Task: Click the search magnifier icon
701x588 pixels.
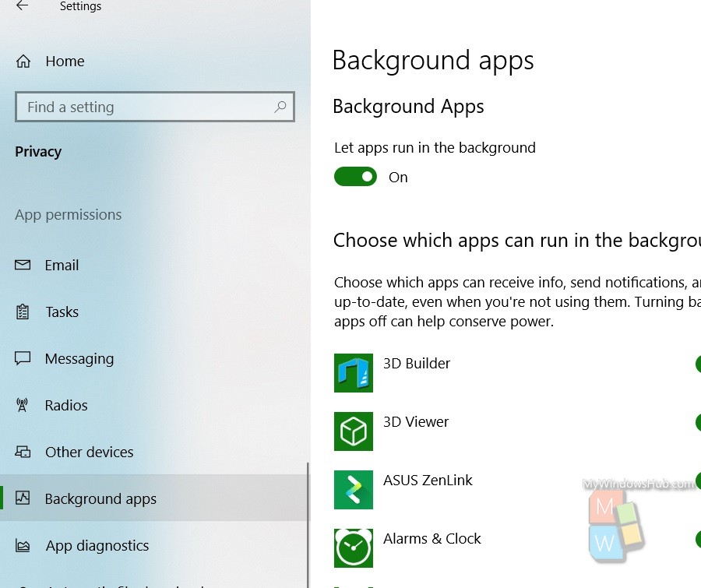Action: pyautogui.click(x=280, y=107)
